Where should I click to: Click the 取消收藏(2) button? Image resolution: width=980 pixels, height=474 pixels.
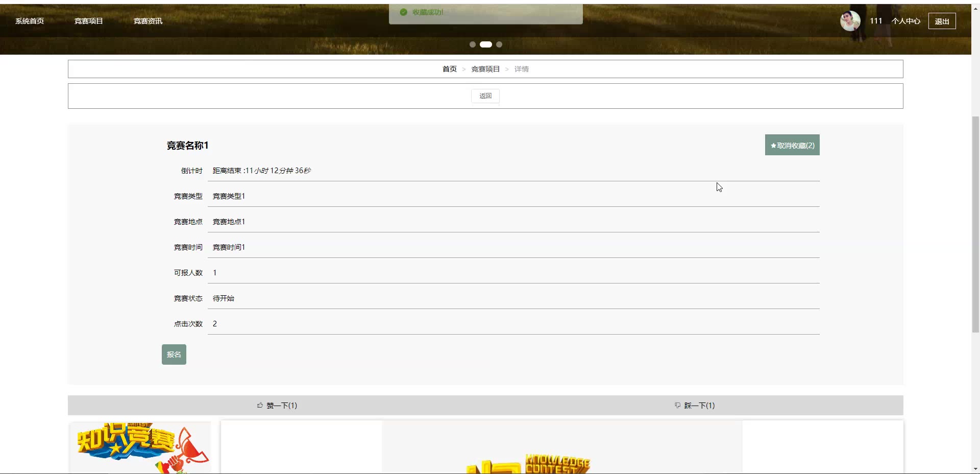[792, 145]
